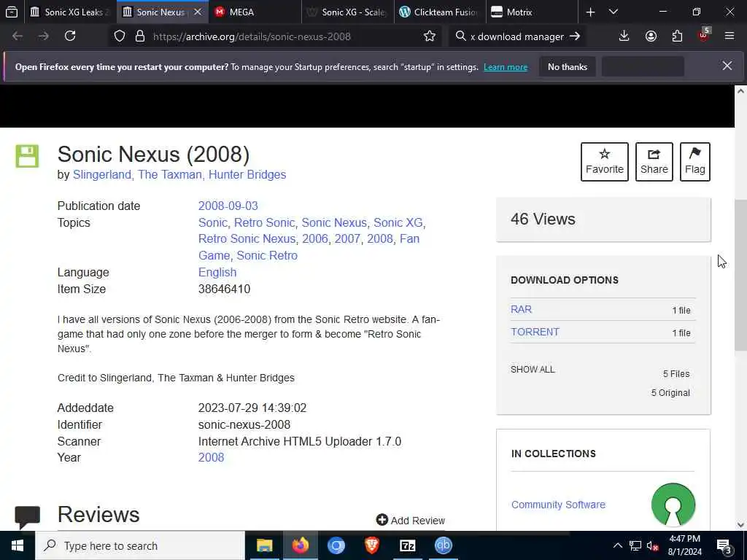This screenshot has width=747, height=560.
Task: Click the Share button
Action: (x=654, y=162)
